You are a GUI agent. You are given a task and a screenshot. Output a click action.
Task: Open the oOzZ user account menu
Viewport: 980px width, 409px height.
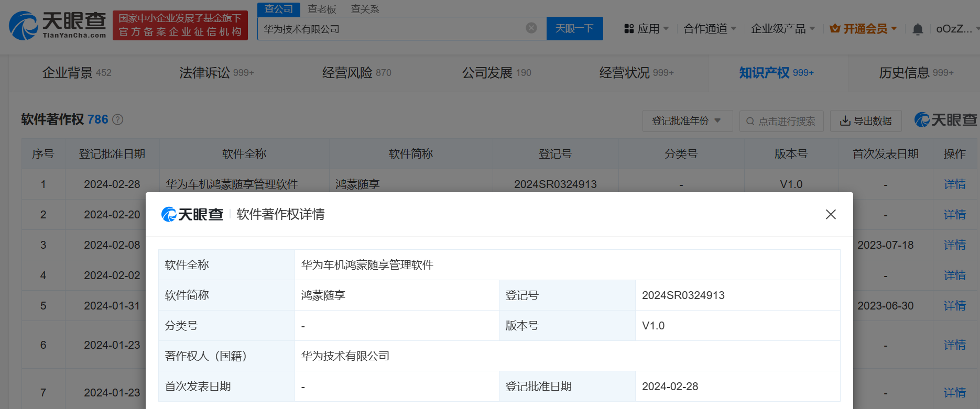click(957, 29)
